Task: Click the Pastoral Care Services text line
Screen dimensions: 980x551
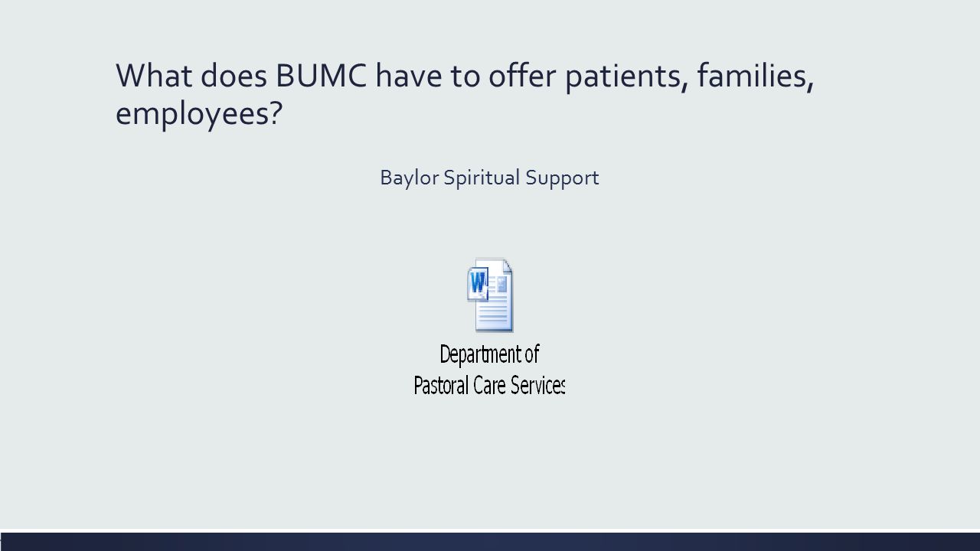Action: pyautogui.click(x=489, y=383)
